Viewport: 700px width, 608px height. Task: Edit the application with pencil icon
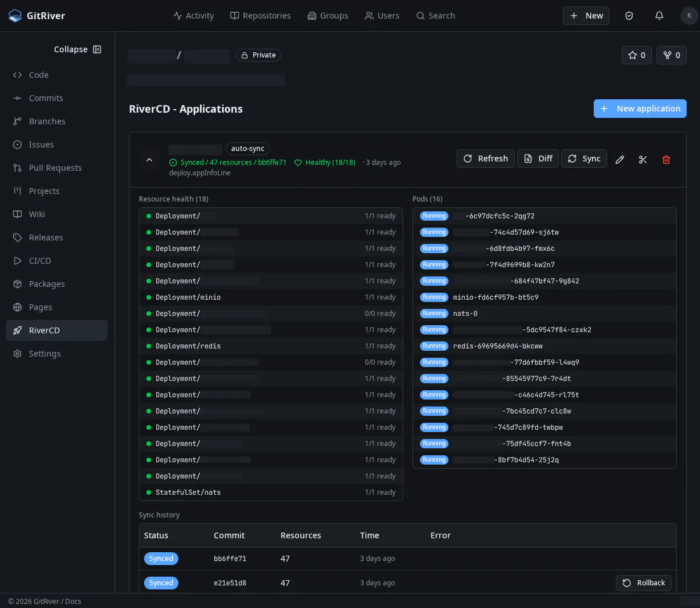(620, 160)
